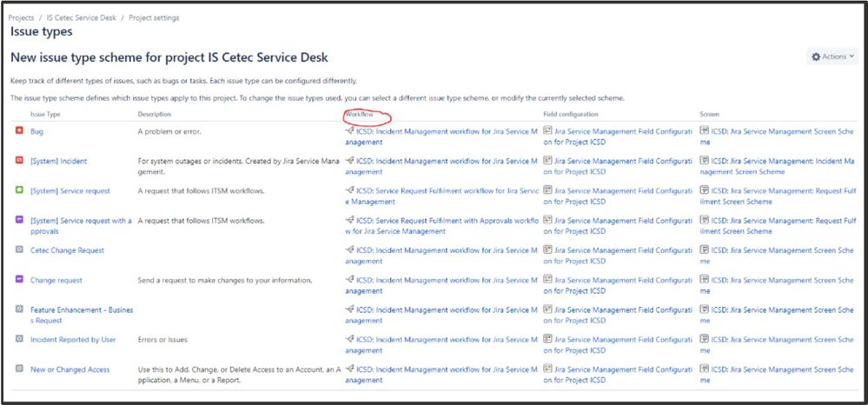Image resolution: width=868 pixels, height=405 pixels.
Task: Click workflow icon in Change request row
Action: tap(349, 279)
